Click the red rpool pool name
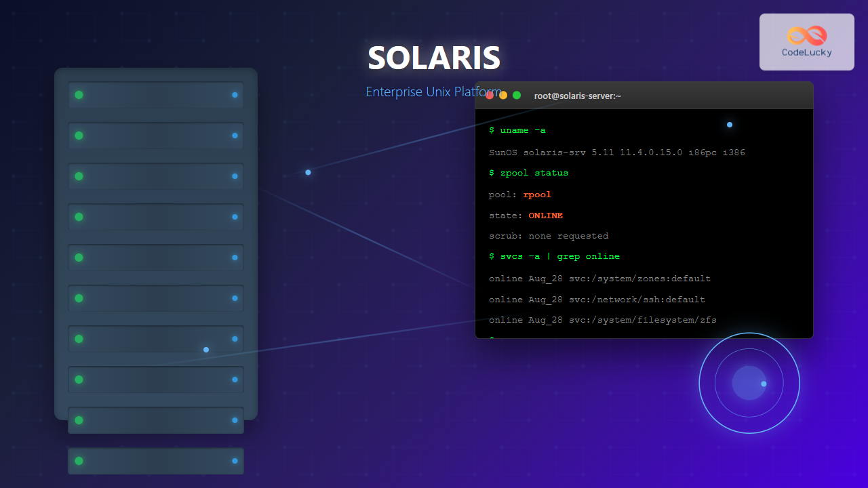Image resolution: width=868 pixels, height=488 pixels. coord(537,195)
